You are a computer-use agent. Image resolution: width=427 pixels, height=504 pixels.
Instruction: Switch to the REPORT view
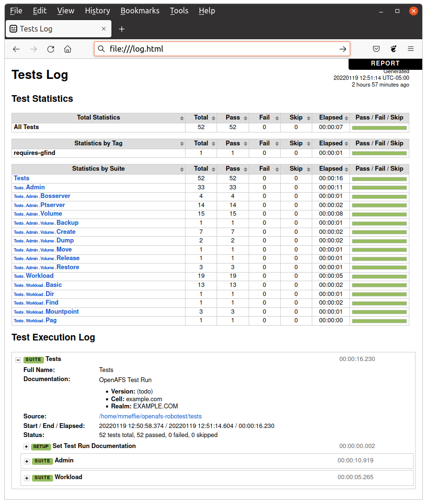(385, 64)
